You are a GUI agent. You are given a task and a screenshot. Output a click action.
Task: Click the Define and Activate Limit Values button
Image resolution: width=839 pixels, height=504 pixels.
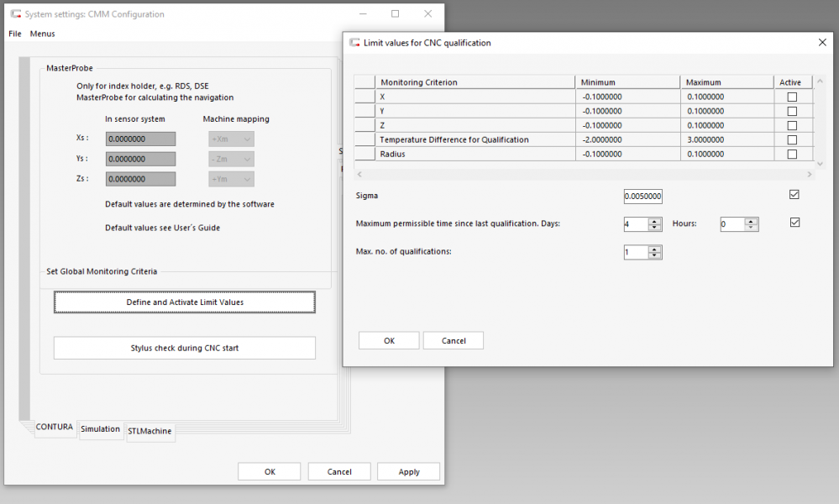tap(185, 302)
